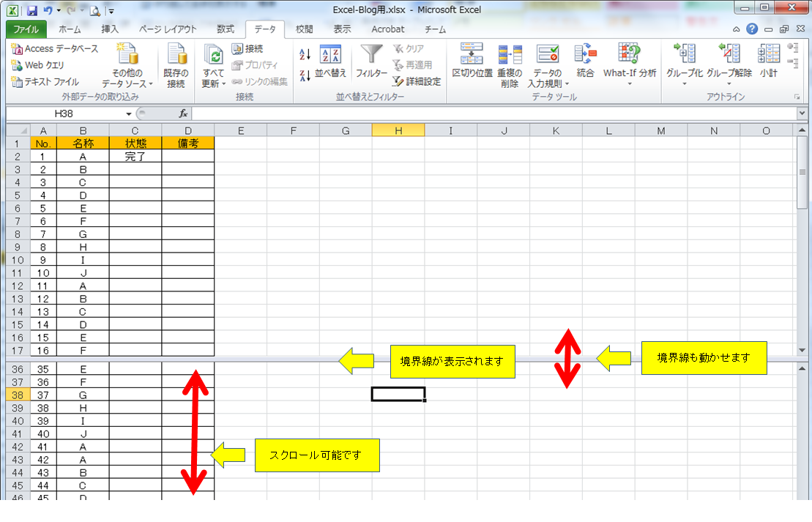
Task: Select the 区切り位置 (Text to Columns) icon
Action: (471, 62)
